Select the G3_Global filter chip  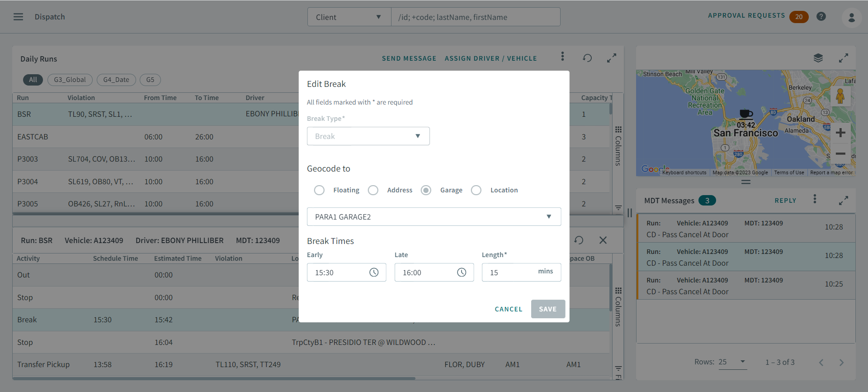[x=70, y=80]
